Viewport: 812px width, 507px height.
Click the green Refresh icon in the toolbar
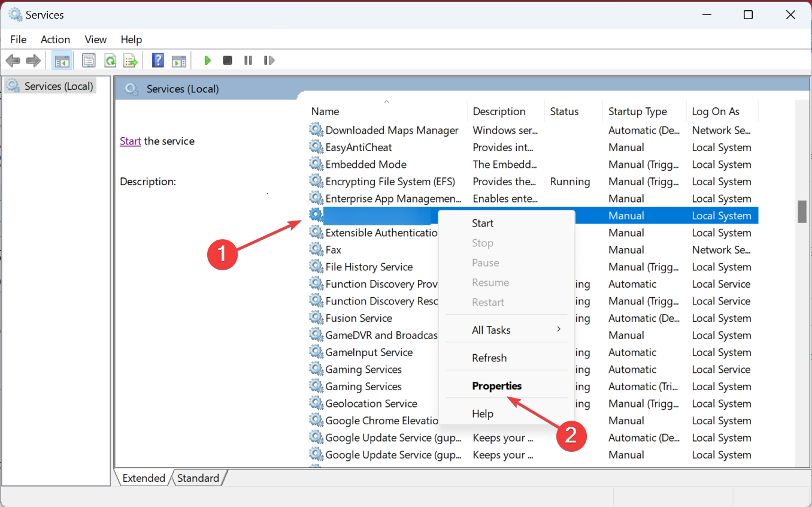tap(110, 61)
